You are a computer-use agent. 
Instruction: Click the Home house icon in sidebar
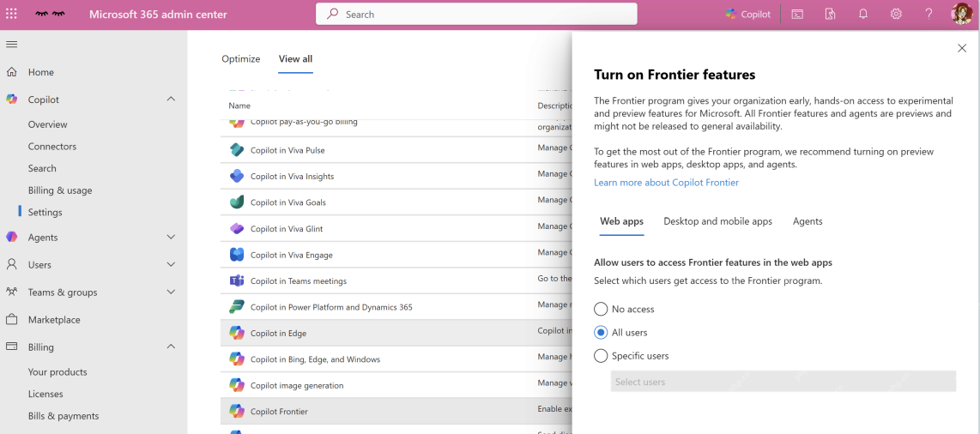(x=11, y=72)
